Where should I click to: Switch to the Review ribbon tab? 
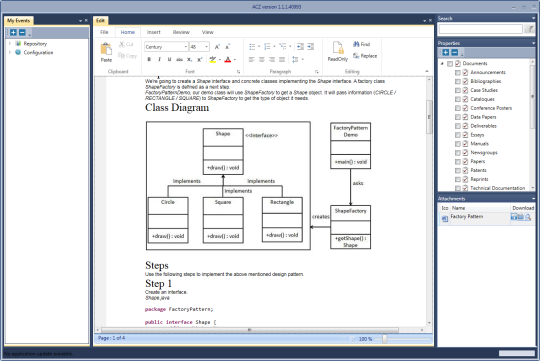coord(181,32)
